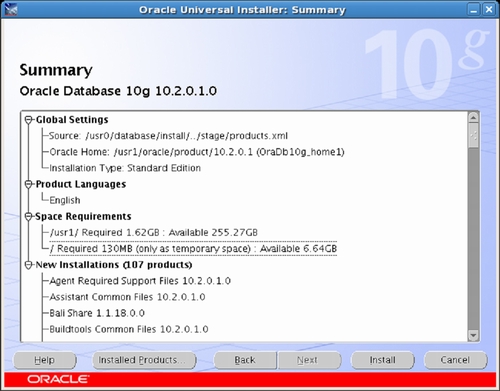
Task: Collapse the New Installations node
Action: (x=29, y=265)
